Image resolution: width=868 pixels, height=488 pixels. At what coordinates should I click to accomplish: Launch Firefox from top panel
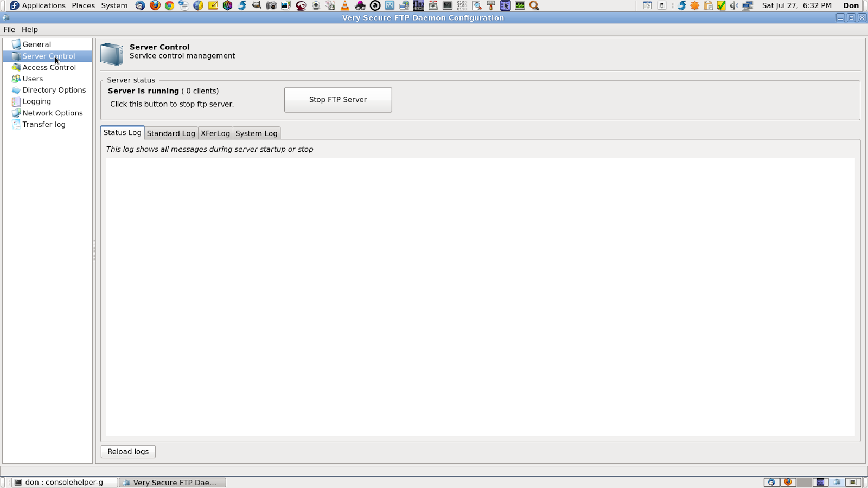click(155, 5)
